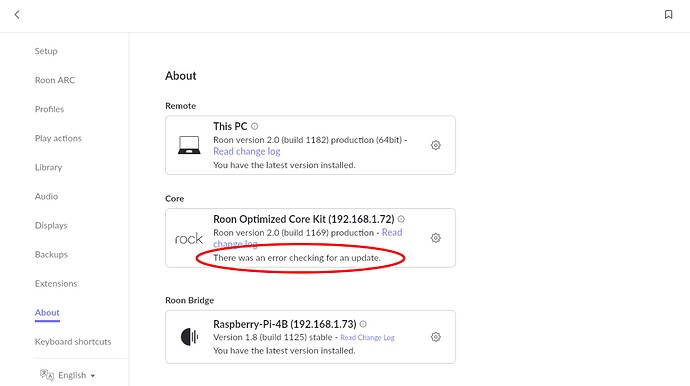Image resolution: width=690 pixels, height=386 pixels.
Task: Click info icon beside Roon Optimized Core Kit
Action: pyautogui.click(x=401, y=219)
